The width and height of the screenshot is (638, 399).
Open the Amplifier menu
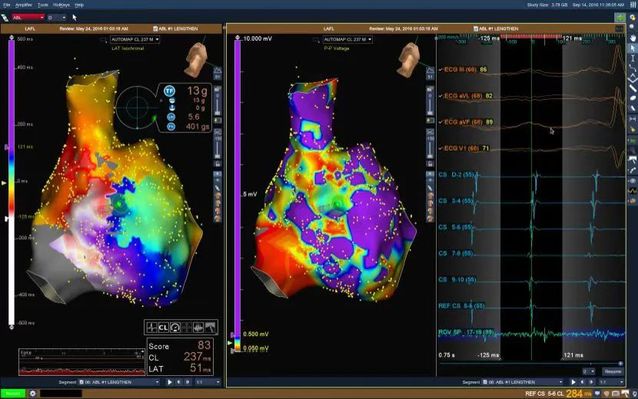click(x=23, y=5)
